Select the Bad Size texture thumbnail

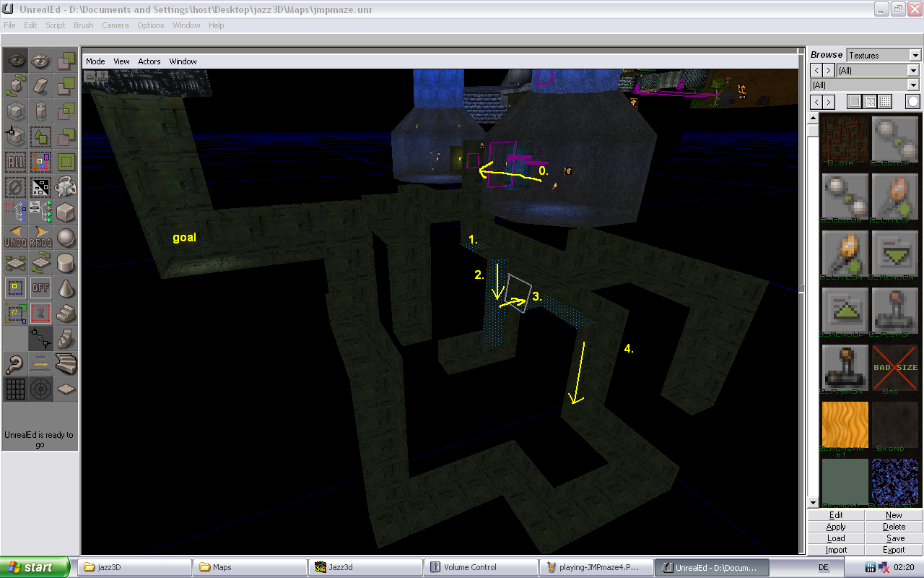click(895, 368)
